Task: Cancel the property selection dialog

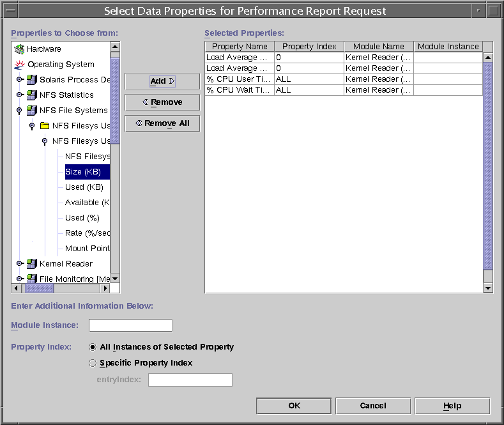Action: pos(373,406)
